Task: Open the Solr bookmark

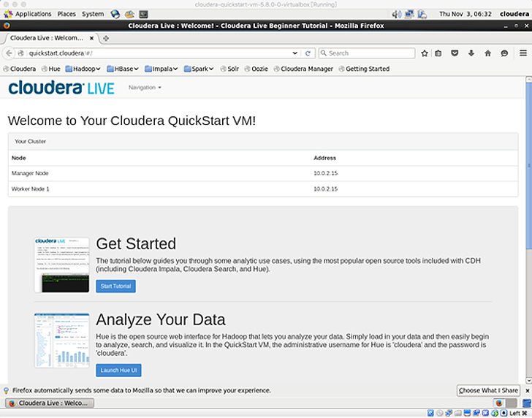Action: pos(229,69)
